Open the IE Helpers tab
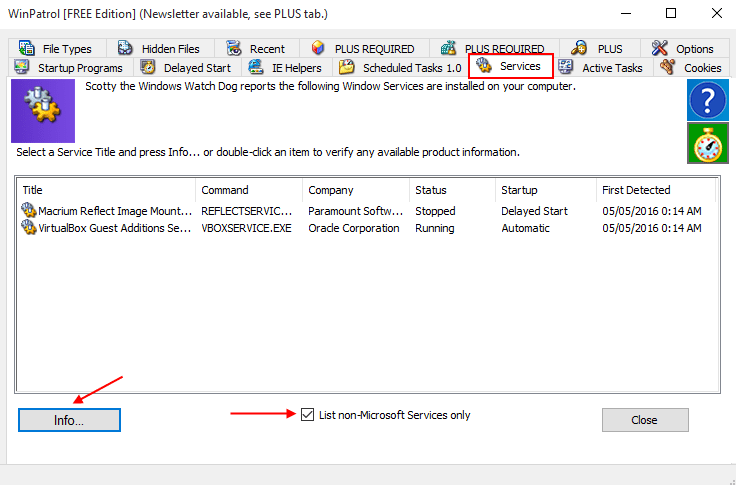Image resolution: width=736 pixels, height=485 pixels. pos(287,68)
